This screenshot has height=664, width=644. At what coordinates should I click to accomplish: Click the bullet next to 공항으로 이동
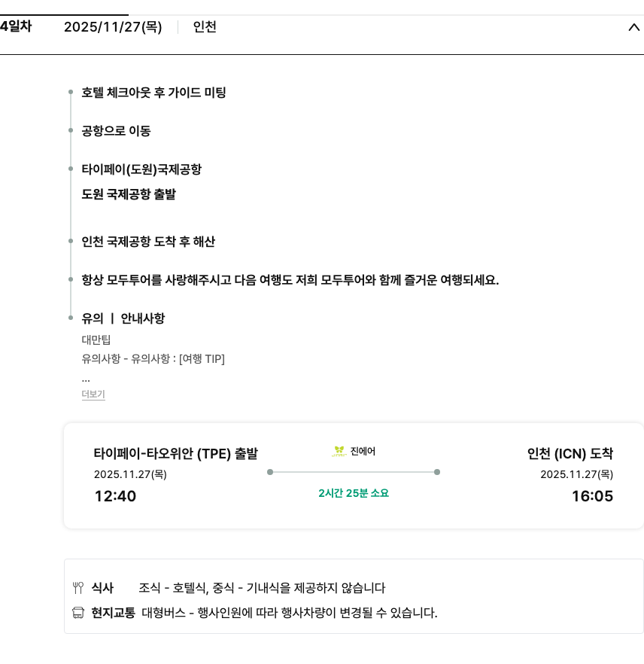71,131
